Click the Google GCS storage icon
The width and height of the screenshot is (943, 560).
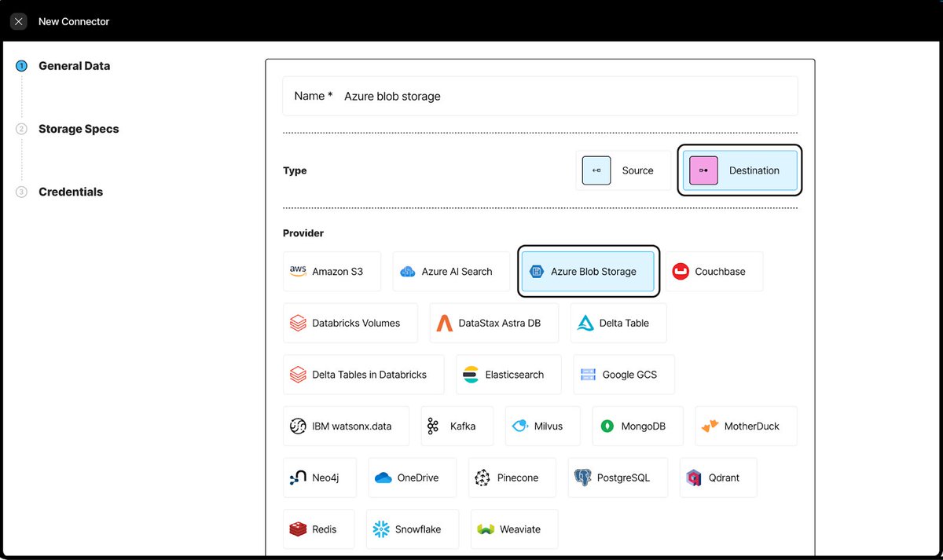click(588, 375)
